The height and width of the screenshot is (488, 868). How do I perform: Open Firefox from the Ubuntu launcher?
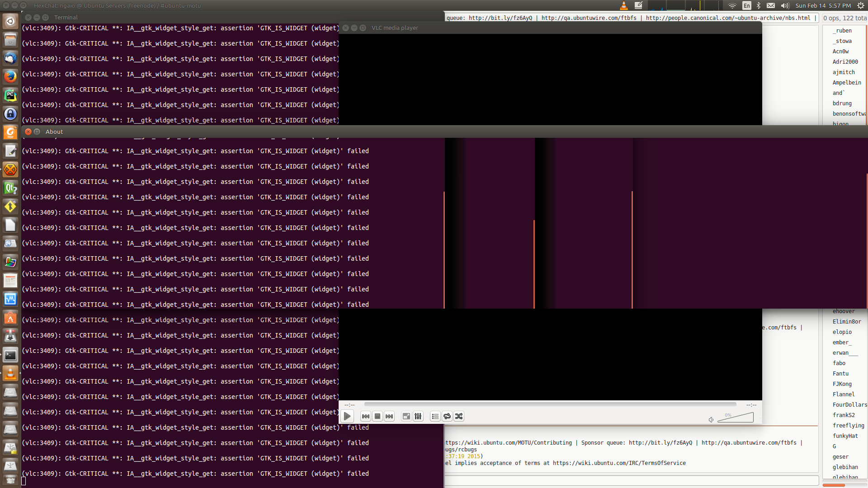click(10, 76)
